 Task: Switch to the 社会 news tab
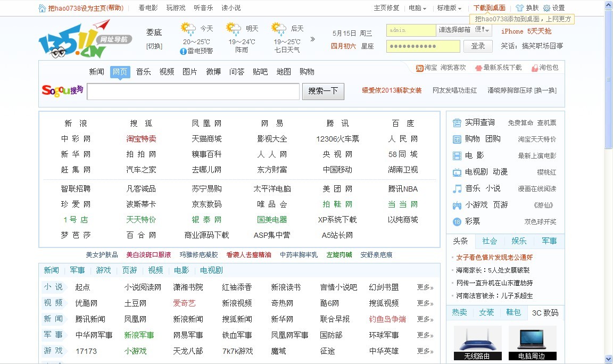[x=489, y=241]
